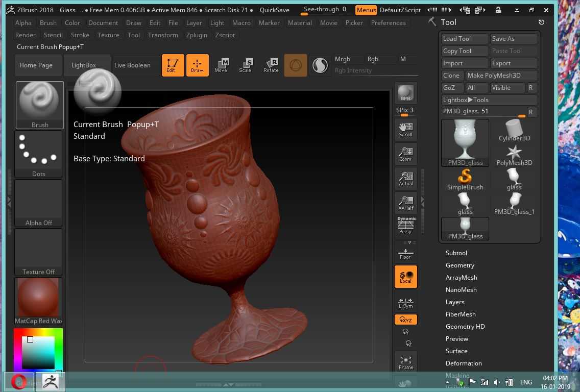
Task: Click the Tool palette hammer icon
Action: [432, 22]
